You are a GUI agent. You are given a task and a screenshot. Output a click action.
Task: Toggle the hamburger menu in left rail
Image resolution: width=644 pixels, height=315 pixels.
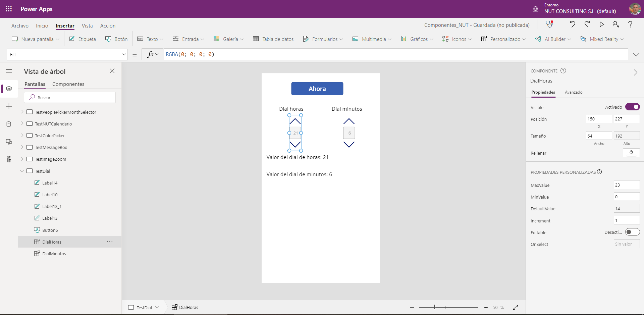pos(9,71)
